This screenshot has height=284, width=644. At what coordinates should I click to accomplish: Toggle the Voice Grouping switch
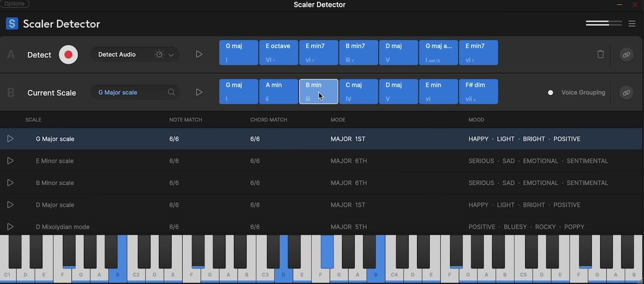pos(550,93)
